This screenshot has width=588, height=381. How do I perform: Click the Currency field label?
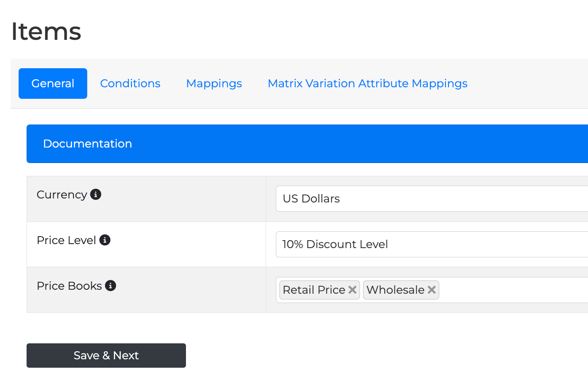[62, 194]
